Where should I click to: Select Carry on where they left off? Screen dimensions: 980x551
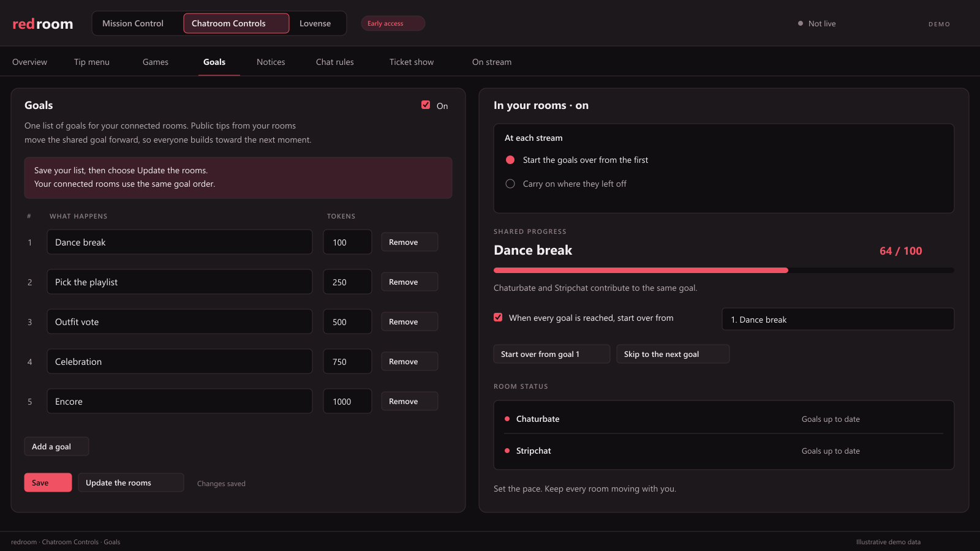point(510,184)
